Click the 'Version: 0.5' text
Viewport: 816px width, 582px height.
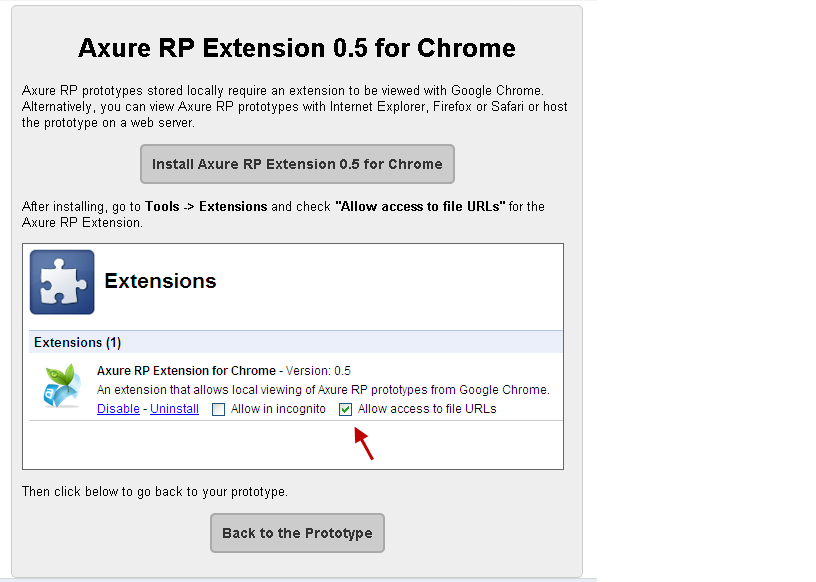[x=318, y=371]
